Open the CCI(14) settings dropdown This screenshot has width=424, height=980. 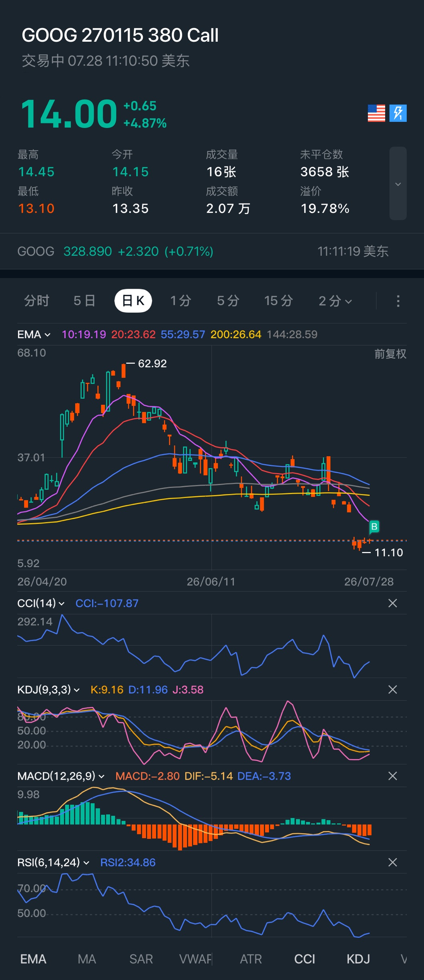(41, 603)
